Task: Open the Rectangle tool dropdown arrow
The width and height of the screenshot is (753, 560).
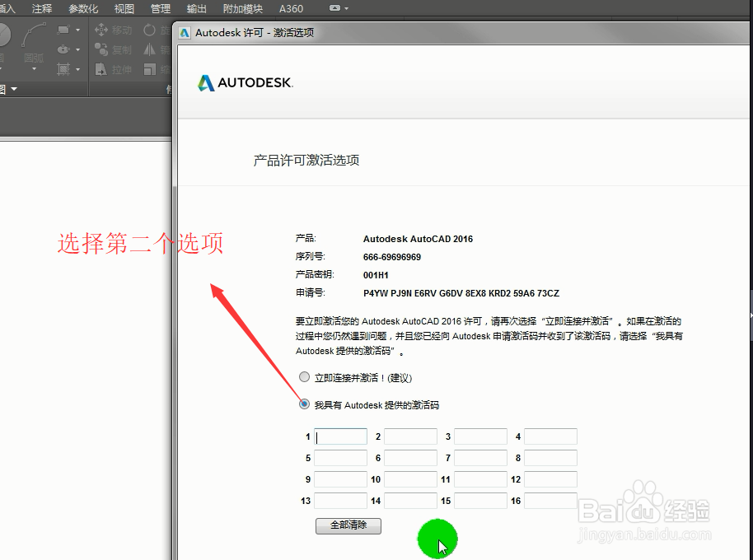Action: point(77,30)
